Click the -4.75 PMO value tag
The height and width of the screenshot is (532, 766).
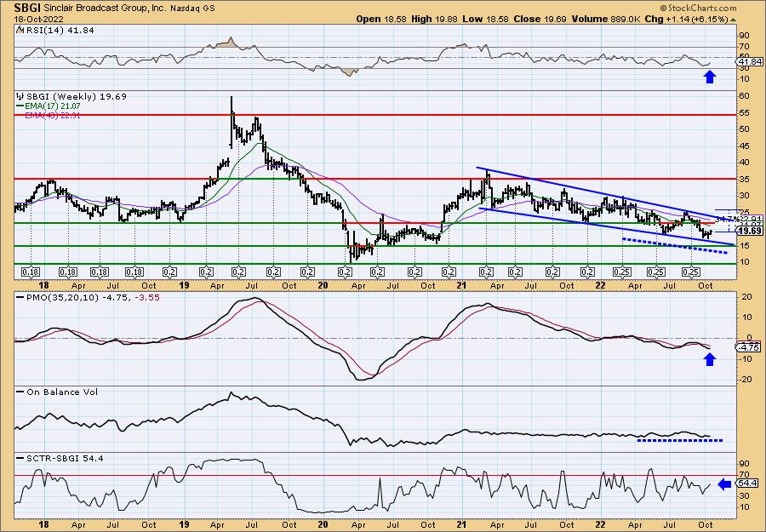pyautogui.click(x=751, y=348)
